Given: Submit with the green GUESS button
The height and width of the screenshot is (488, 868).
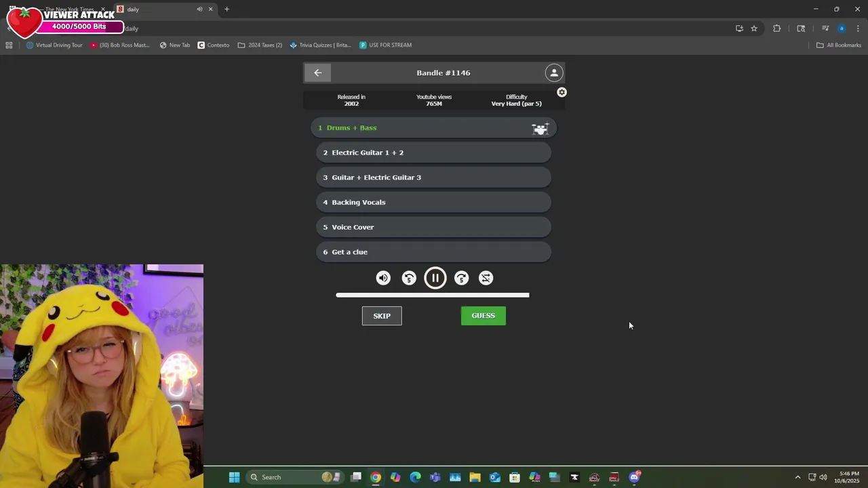Looking at the screenshot, I should [x=484, y=316].
